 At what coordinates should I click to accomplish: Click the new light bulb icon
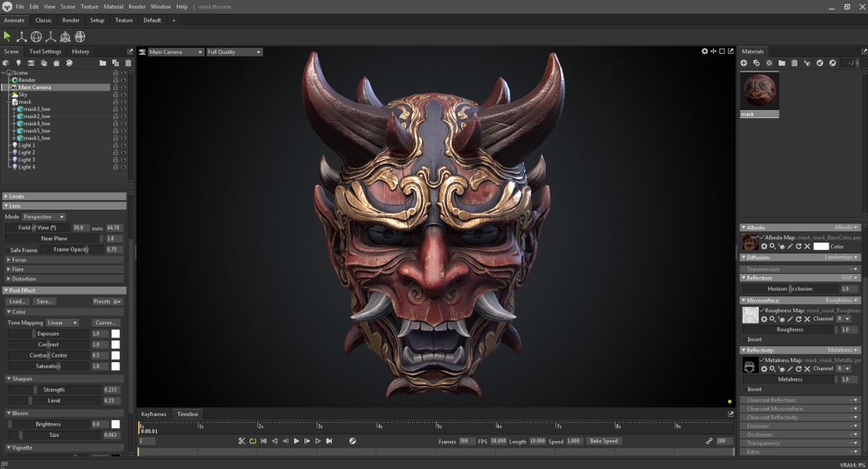pos(18,63)
